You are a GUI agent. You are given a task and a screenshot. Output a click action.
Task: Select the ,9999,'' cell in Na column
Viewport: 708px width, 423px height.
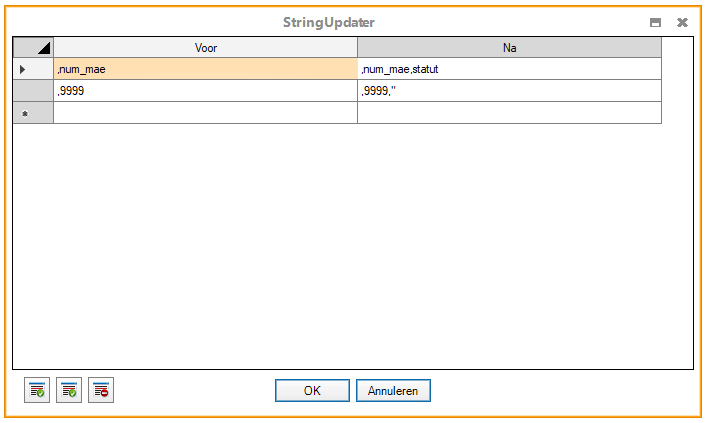click(509, 91)
